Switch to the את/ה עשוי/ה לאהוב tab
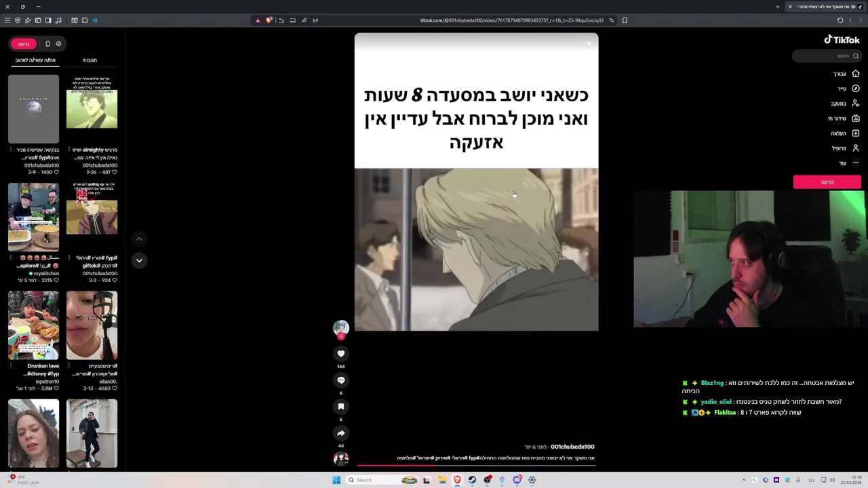Screen dimensions: 868x488 pos(35,60)
